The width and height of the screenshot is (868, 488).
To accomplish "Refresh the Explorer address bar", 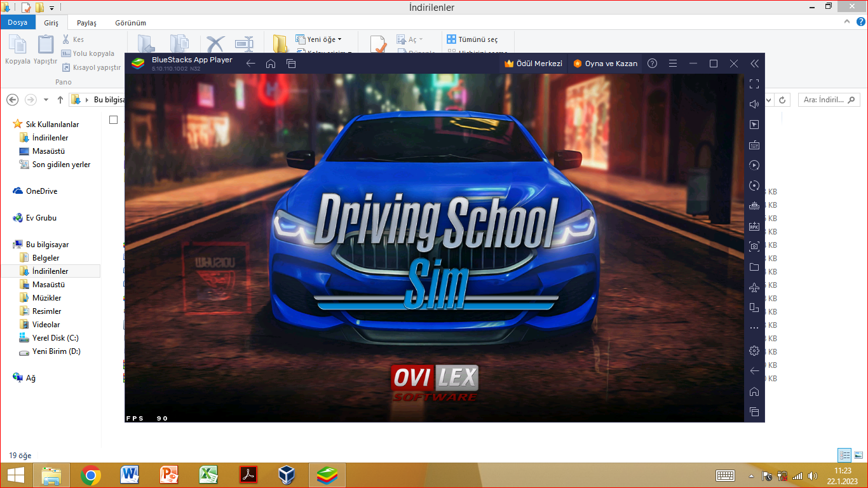I will point(782,100).
